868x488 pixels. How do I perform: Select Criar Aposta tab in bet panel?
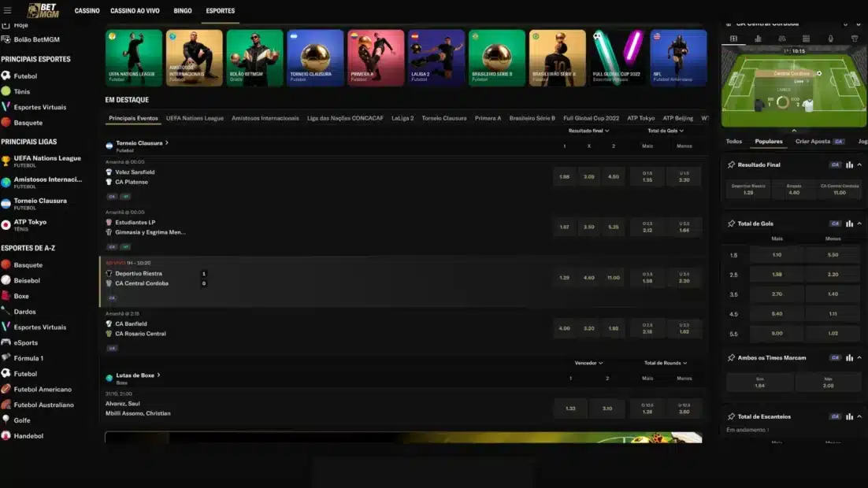tap(819, 142)
